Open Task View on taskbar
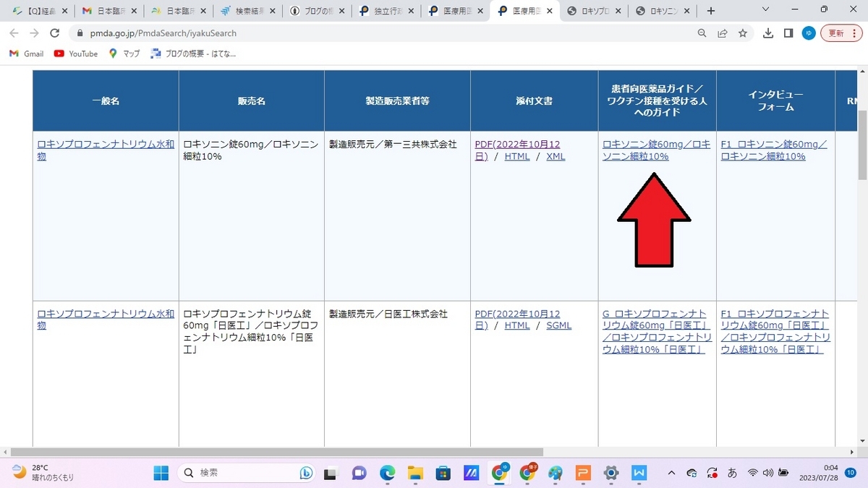Screen dimensions: 868x488 coord(331,473)
